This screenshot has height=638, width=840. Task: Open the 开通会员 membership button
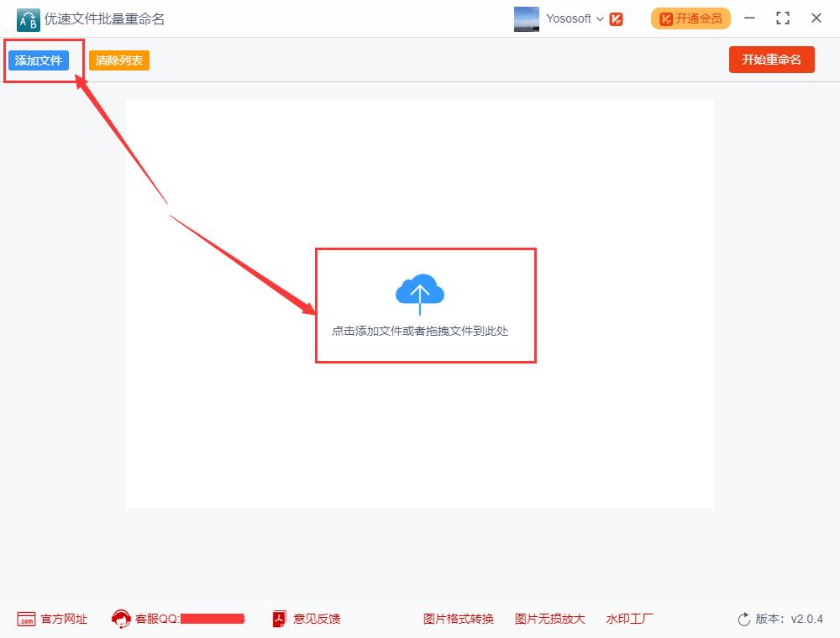click(690, 18)
